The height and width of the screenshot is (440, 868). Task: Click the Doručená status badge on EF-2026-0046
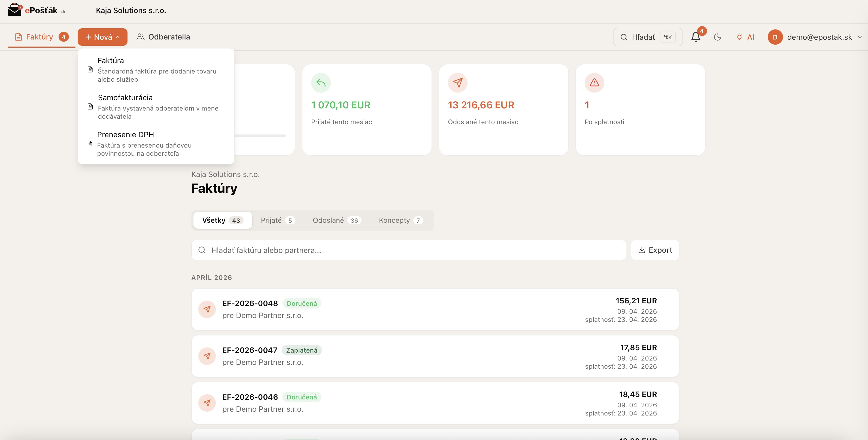pyautogui.click(x=302, y=397)
